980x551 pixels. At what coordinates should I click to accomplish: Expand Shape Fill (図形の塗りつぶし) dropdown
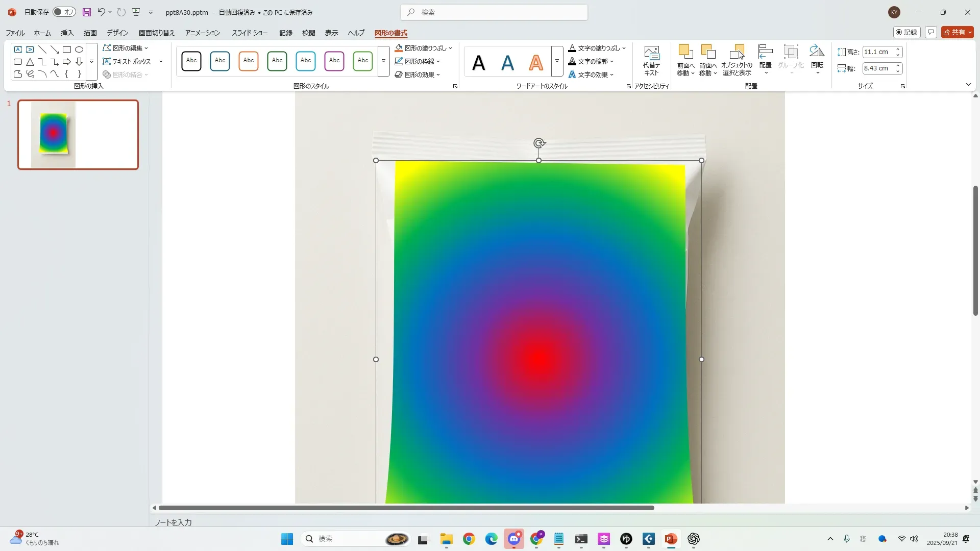(450, 48)
